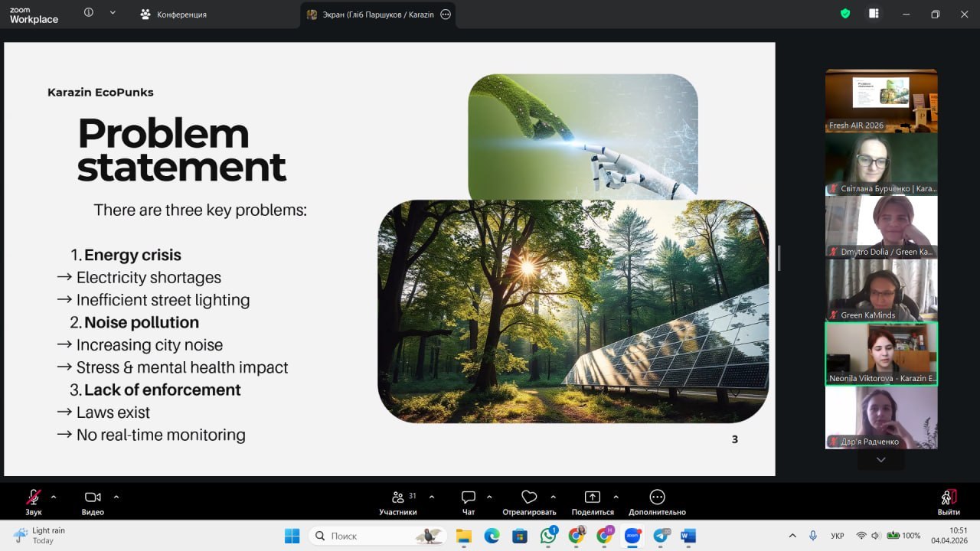The height and width of the screenshot is (551, 980).
Task: Unmute the microphone with the Звук button
Action: pos(34,497)
